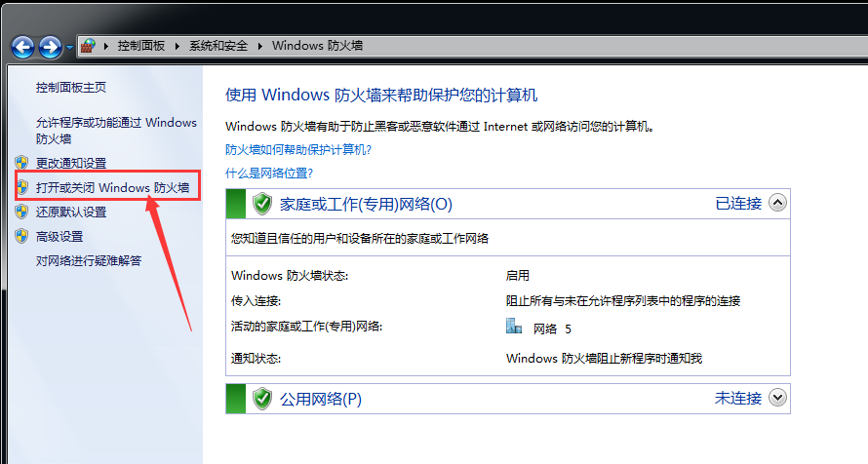Open dropdown arrow after 系统和安全 breadcrumb
The height and width of the screenshot is (464, 868).
[x=260, y=46]
